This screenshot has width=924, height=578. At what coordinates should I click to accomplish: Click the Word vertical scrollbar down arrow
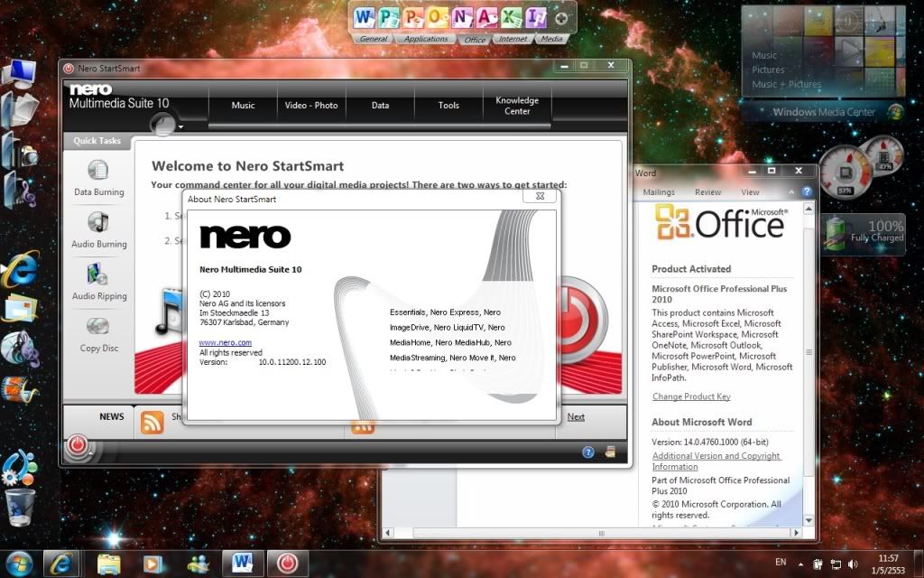[x=808, y=520]
